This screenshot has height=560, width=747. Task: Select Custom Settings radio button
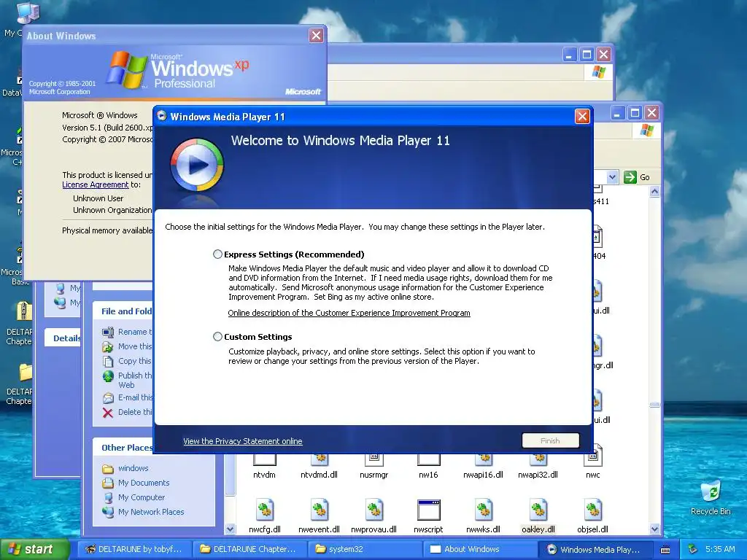click(217, 337)
